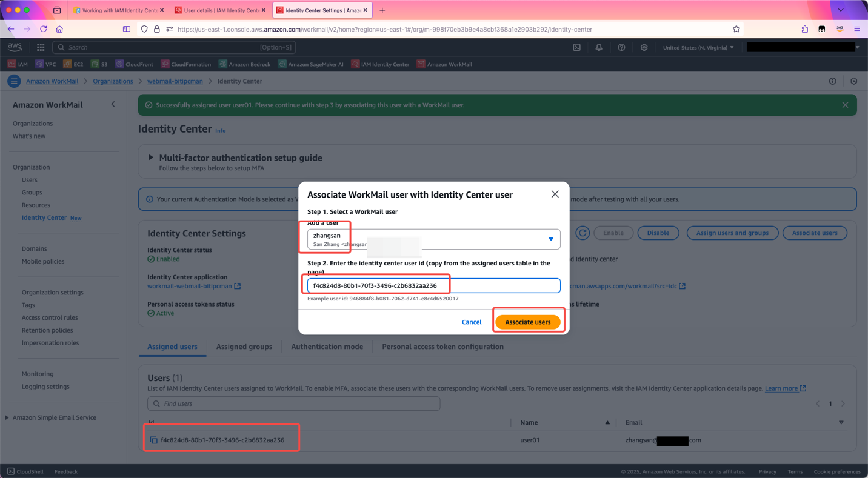Click the AWS logo in the console header

15,47
